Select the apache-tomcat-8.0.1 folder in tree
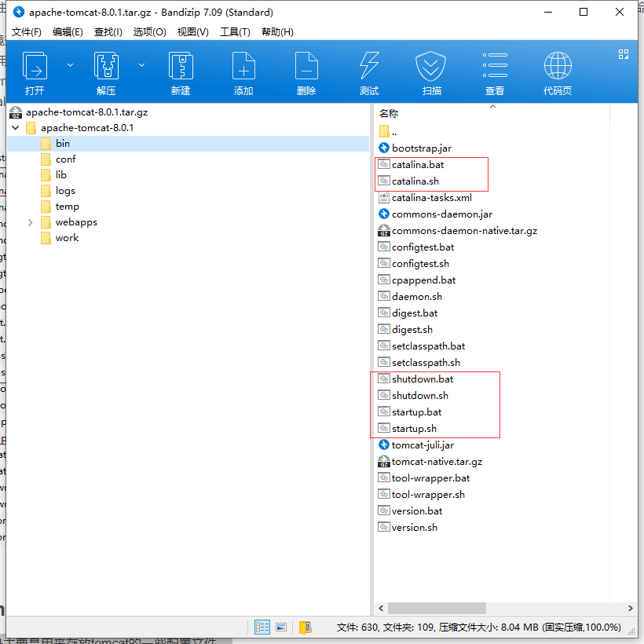 point(87,128)
